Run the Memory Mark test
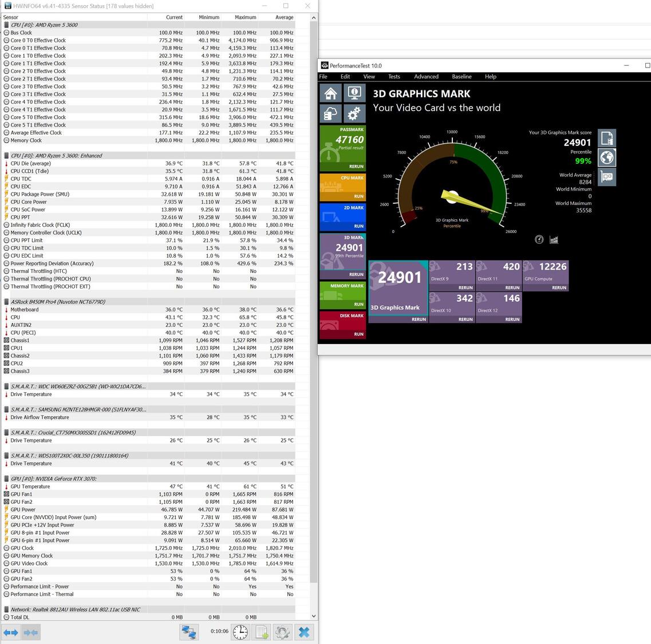The image size is (651, 644). click(x=359, y=305)
